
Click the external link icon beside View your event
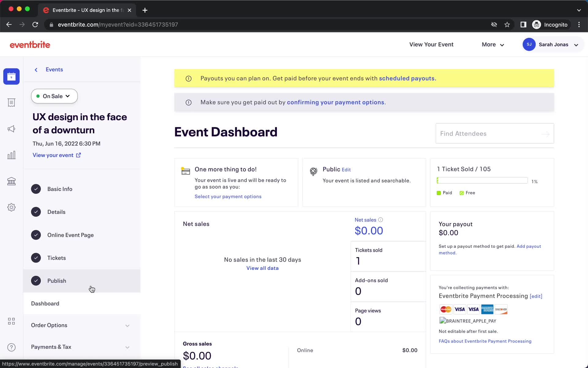coord(78,155)
